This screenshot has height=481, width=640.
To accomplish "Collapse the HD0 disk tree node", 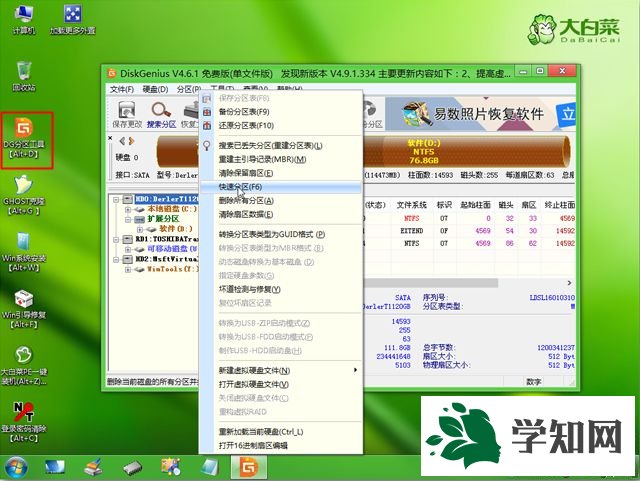I will coord(116,199).
